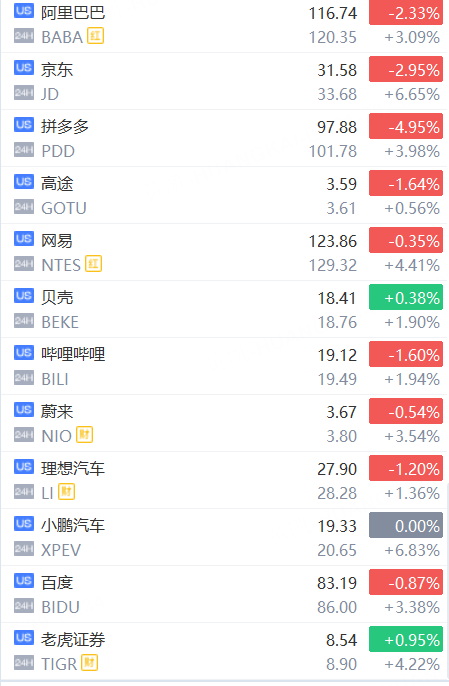The width and height of the screenshot is (449, 686).
Task: Click the 财 badge beside TIGR
Action: point(89,662)
